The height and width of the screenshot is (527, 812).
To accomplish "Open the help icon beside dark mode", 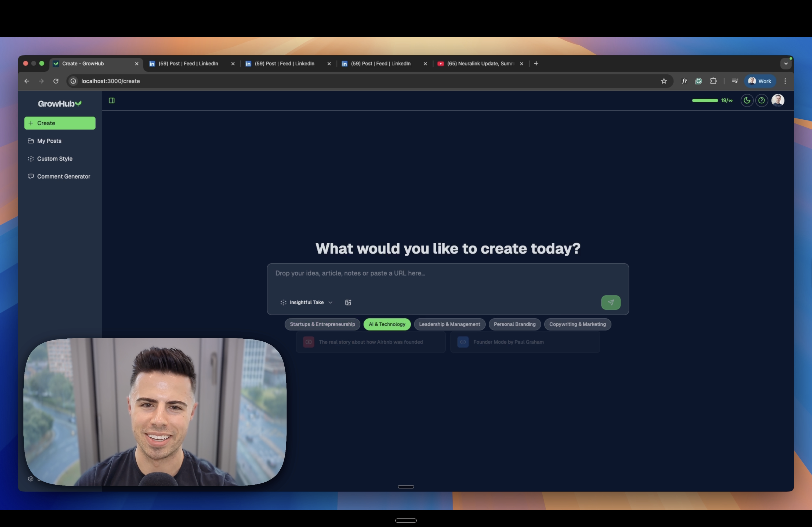I will pos(762,100).
